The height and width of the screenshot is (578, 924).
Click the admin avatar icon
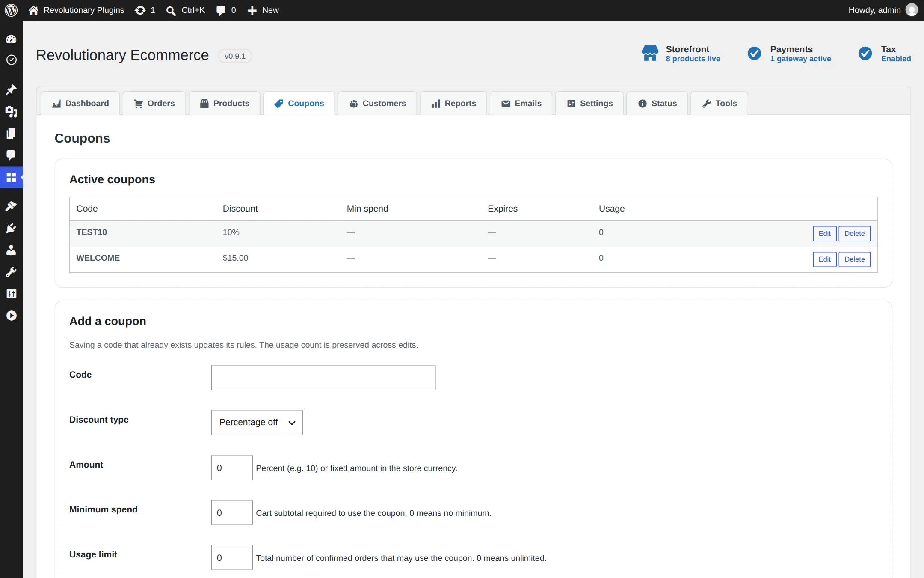(912, 10)
